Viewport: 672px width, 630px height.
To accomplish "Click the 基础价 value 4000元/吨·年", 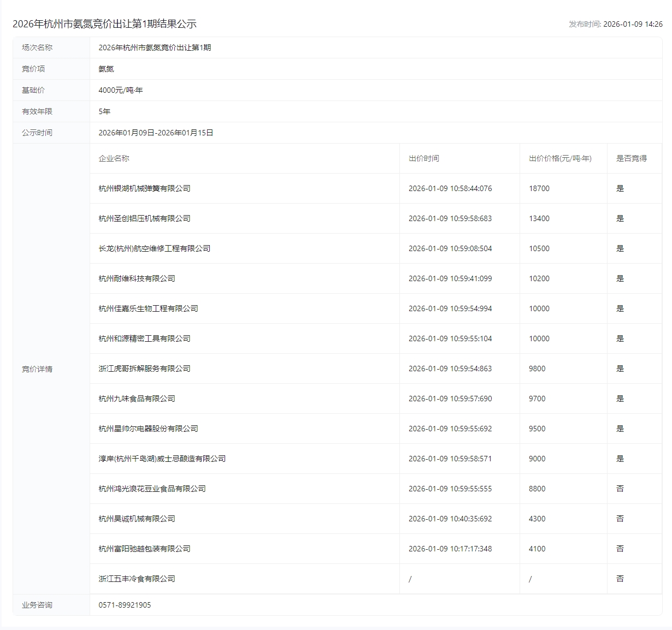I will [x=120, y=90].
